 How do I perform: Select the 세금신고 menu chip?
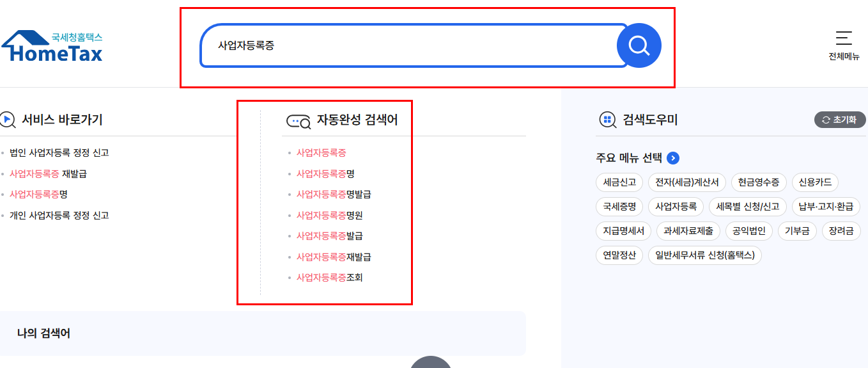[619, 182]
